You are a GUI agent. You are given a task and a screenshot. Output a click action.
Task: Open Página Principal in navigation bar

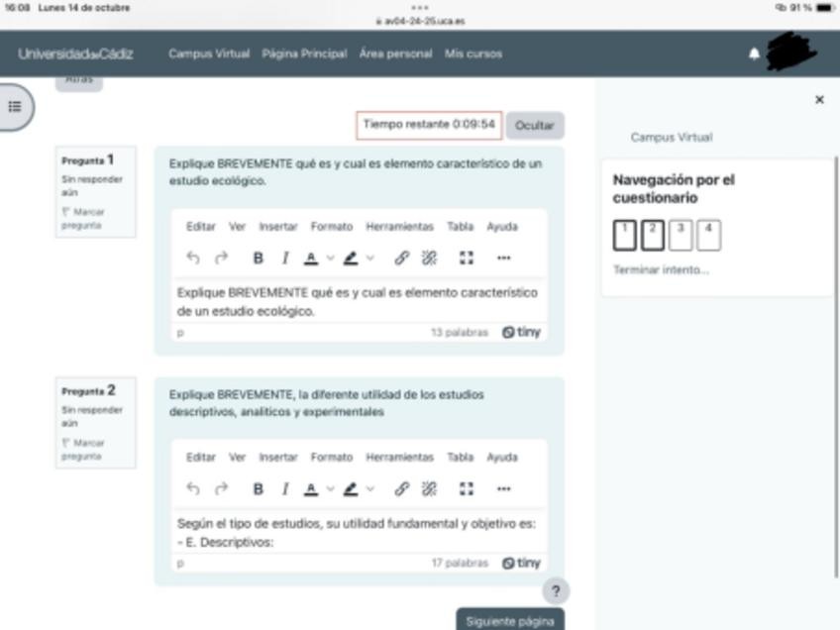click(x=304, y=53)
